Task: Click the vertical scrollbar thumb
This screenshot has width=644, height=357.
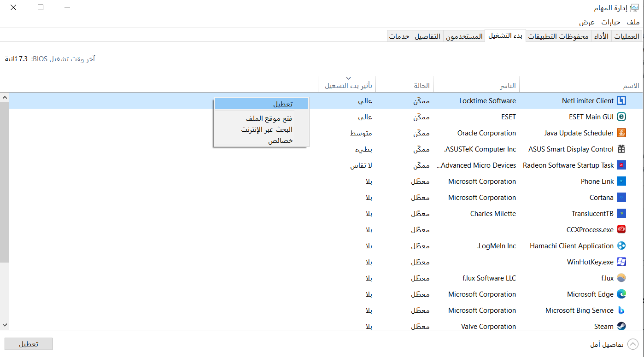Action: pyautogui.click(x=5, y=183)
